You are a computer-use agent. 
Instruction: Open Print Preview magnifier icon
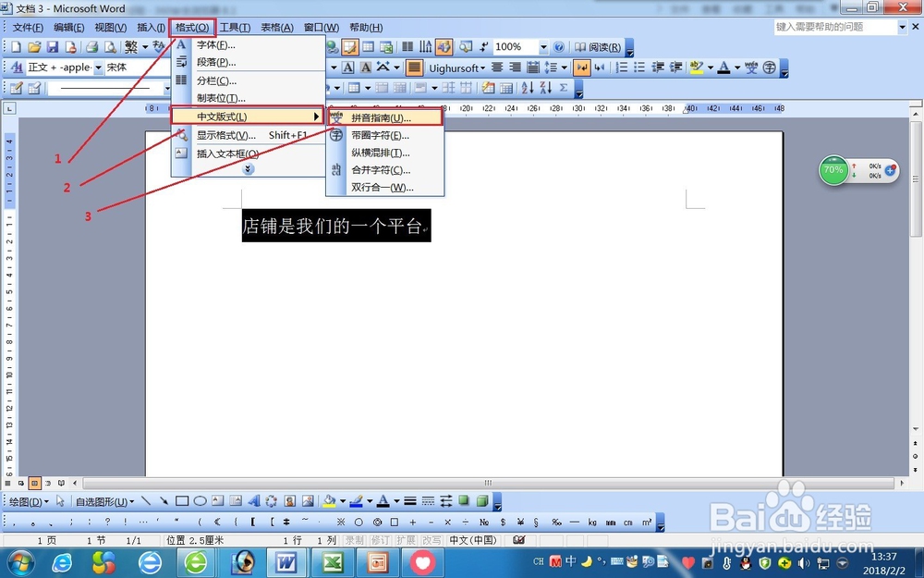click(110, 47)
